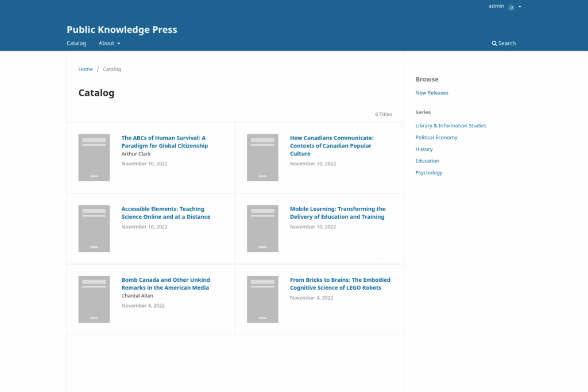View 'How Canadians Communicate' details

331,145
